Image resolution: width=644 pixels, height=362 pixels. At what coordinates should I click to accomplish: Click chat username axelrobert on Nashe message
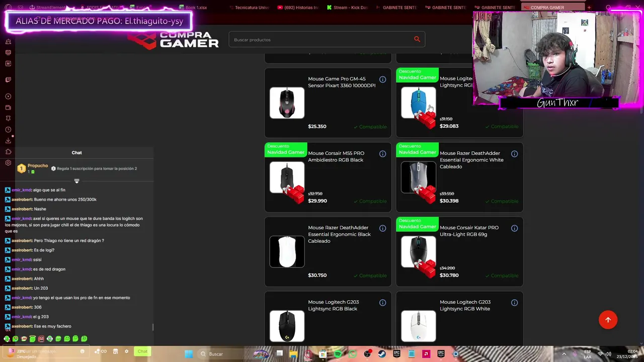[x=22, y=209]
